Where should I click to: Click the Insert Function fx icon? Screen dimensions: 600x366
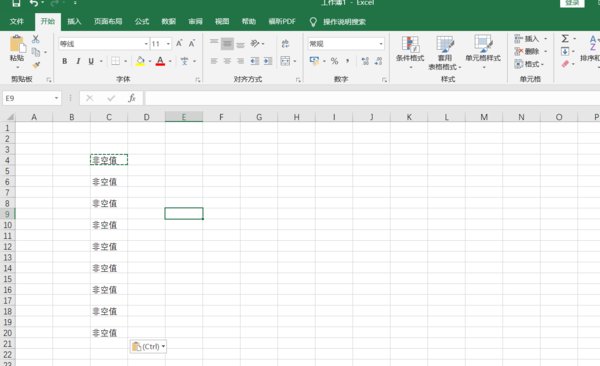tap(132, 98)
